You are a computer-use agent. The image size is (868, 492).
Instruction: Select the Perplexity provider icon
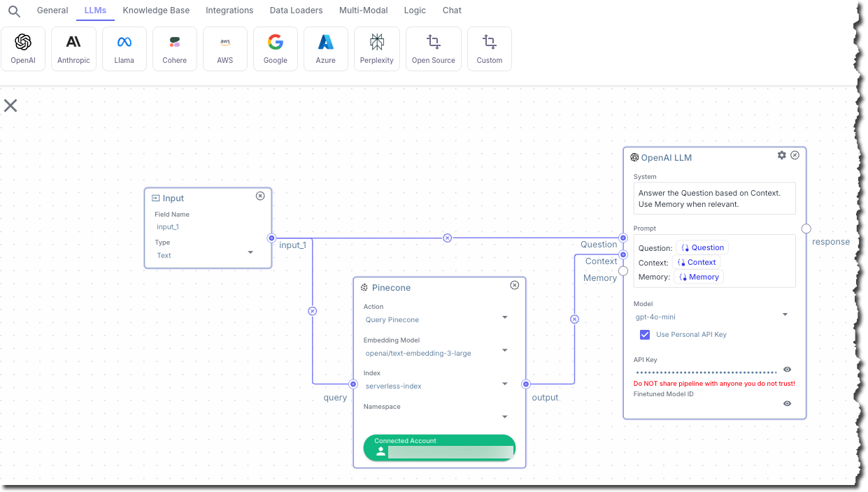click(376, 48)
